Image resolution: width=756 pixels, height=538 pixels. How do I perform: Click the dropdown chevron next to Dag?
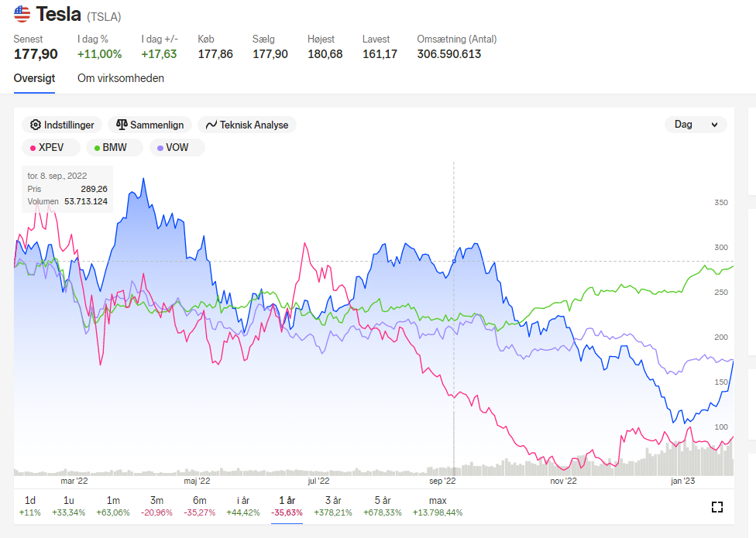coord(714,125)
